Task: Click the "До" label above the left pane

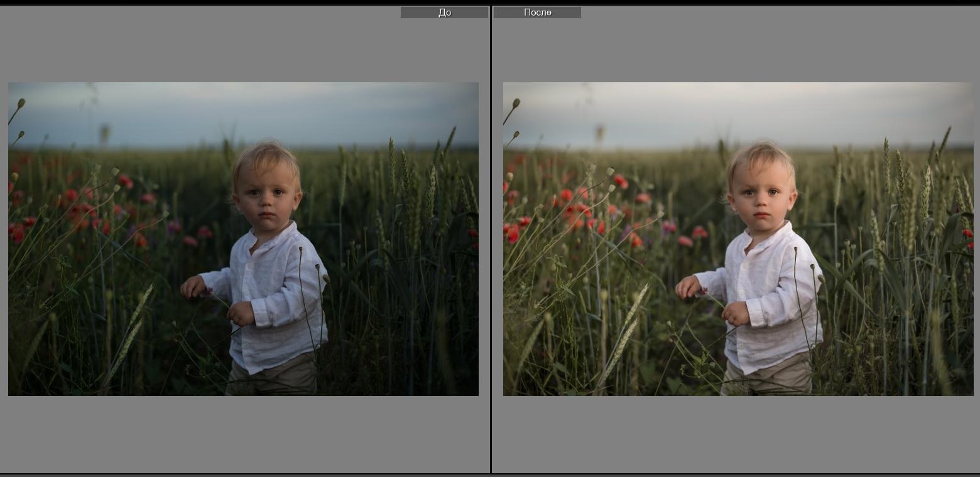Action: pos(444,13)
